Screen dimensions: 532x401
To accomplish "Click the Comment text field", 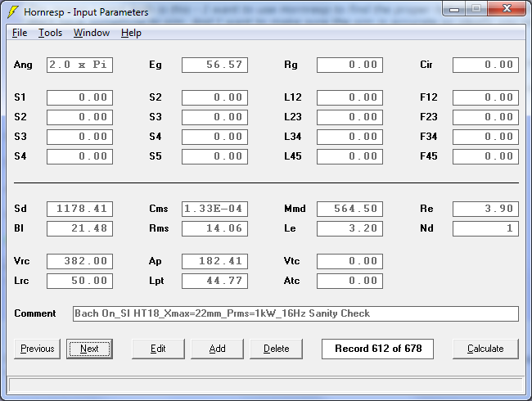I will (295, 313).
